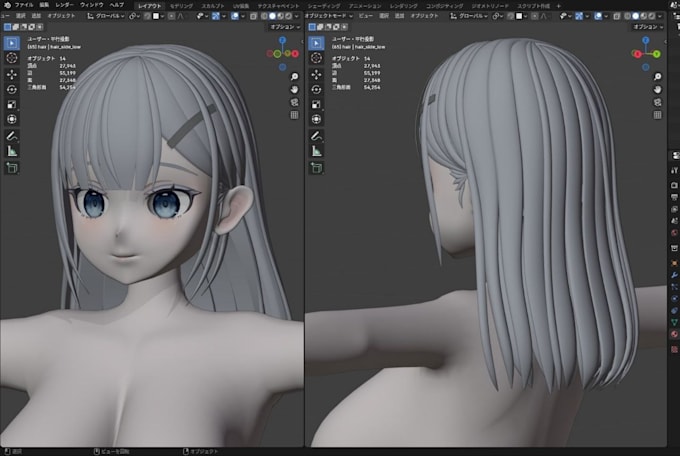The width and height of the screenshot is (680, 456).
Task: Switch left viewport to wireframe shading
Action: 264,16
